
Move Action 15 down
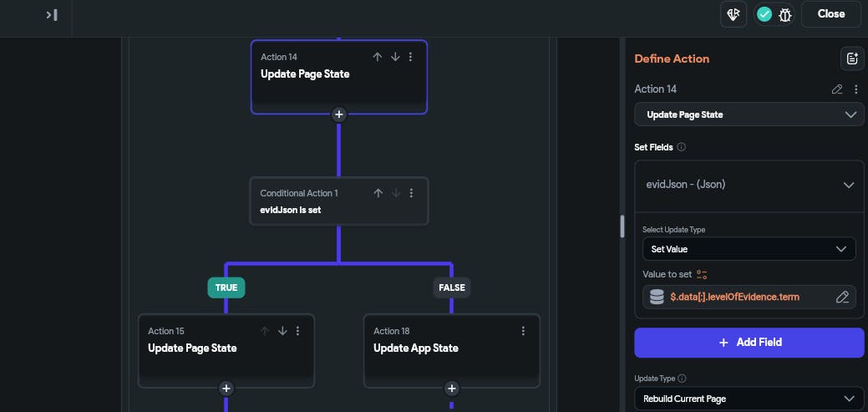pos(282,331)
